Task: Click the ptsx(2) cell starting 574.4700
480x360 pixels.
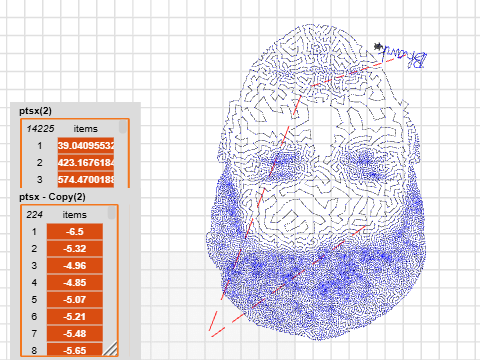Action: 86,180
